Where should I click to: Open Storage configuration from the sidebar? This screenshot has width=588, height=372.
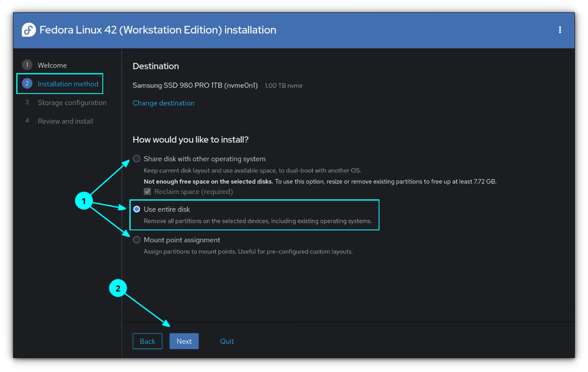(x=72, y=102)
